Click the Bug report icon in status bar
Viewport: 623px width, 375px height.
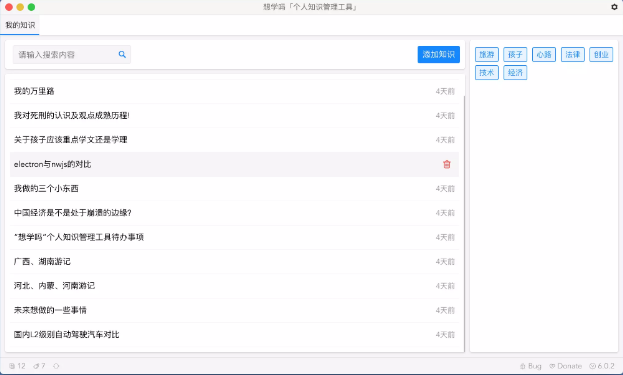[523, 366]
